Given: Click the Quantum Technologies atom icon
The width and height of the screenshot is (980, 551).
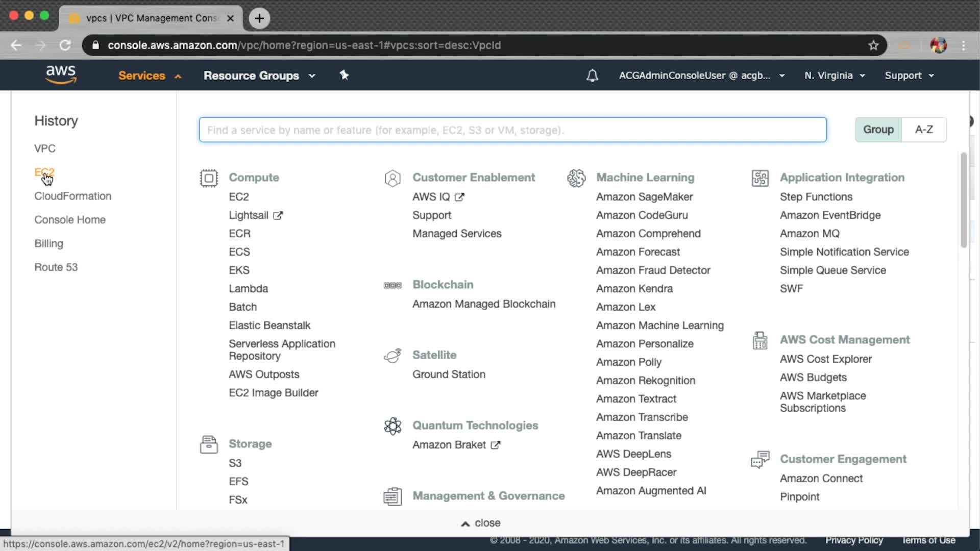Looking at the screenshot, I should [x=393, y=426].
